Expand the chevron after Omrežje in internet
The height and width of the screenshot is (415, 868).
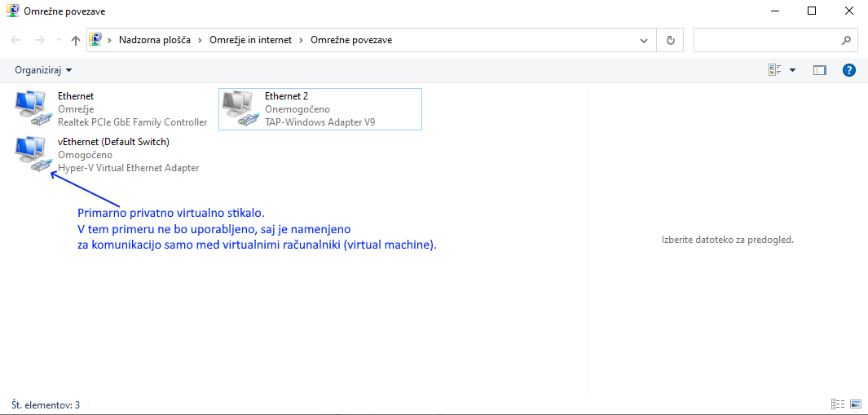click(301, 41)
